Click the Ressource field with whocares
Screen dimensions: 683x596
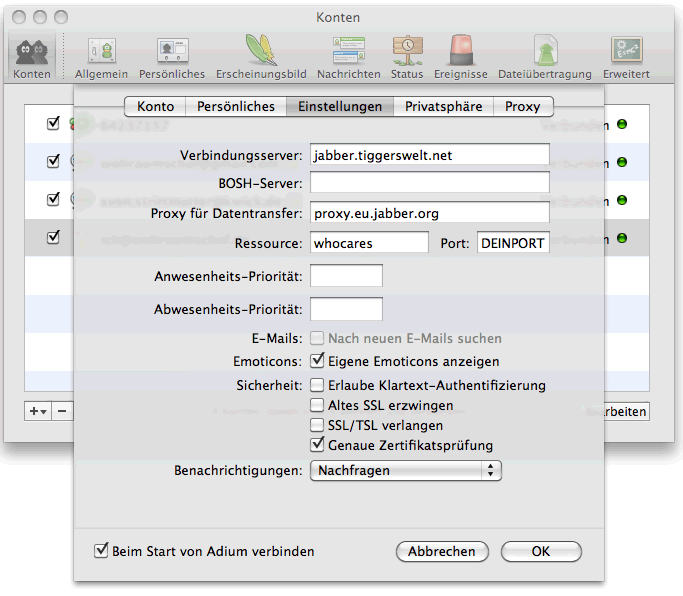[369, 243]
